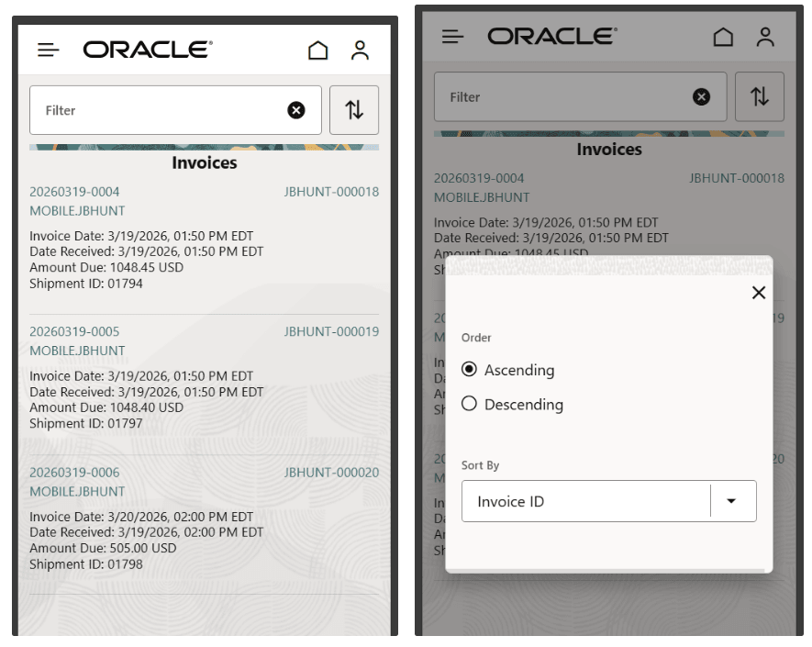Click the Sort By label

point(480,465)
